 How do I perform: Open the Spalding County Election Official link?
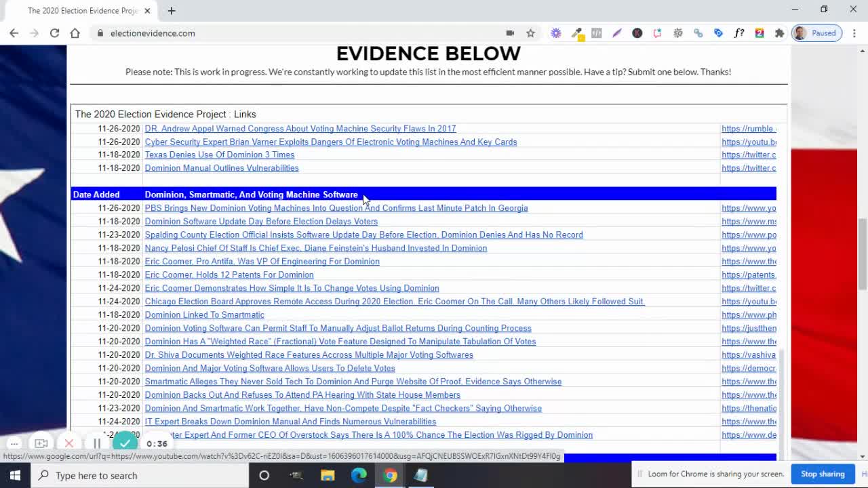click(x=363, y=235)
